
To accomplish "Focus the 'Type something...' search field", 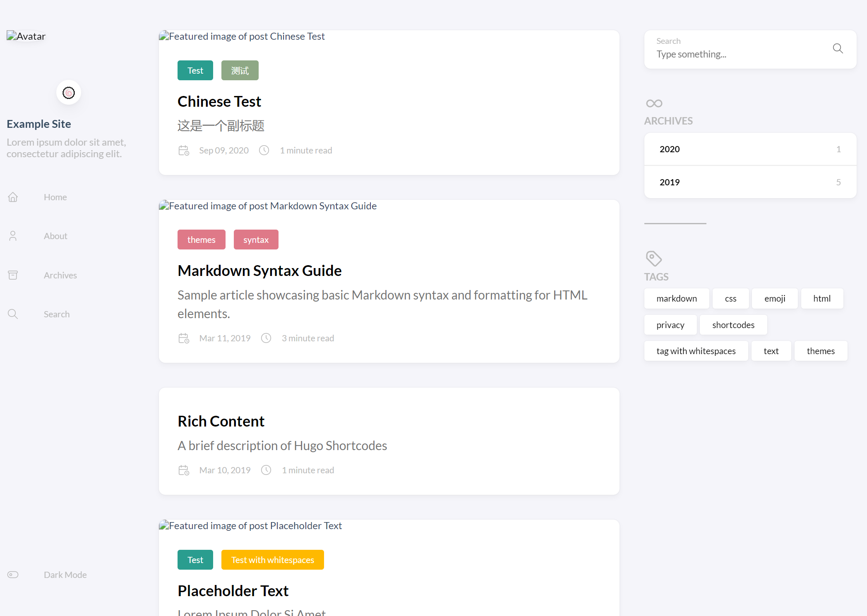I will tap(737, 54).
